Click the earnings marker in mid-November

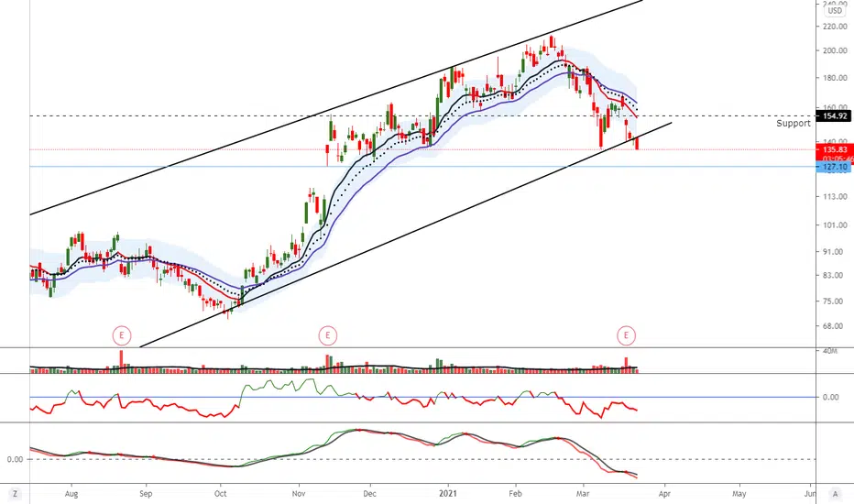pyautogui.click(x=327, y=335)
